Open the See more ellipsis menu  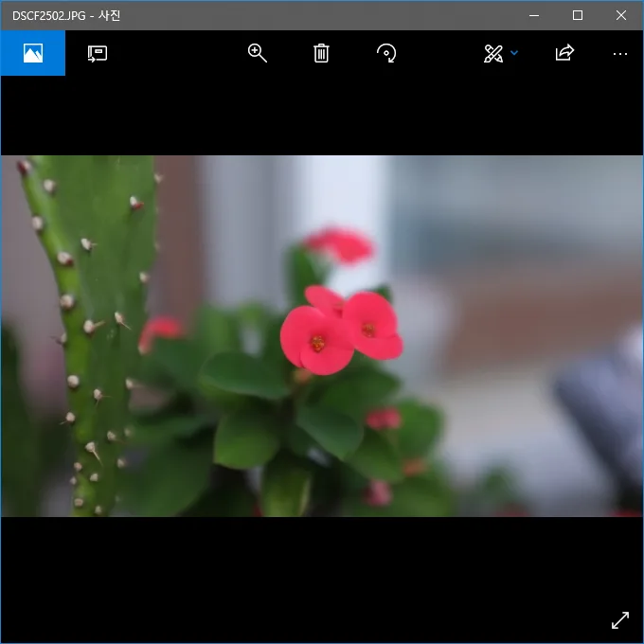(619, 54)
